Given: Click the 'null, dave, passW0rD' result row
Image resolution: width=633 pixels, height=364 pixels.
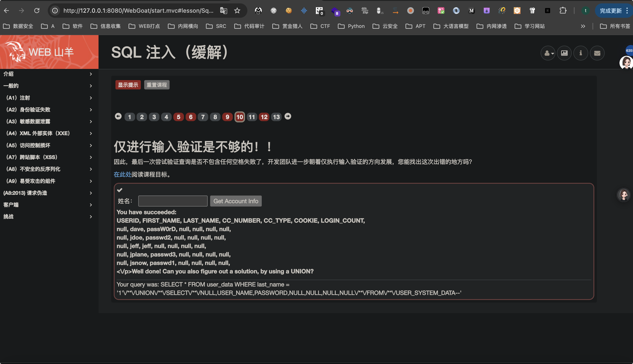Looking at the screenshot, I should (174, 229).
